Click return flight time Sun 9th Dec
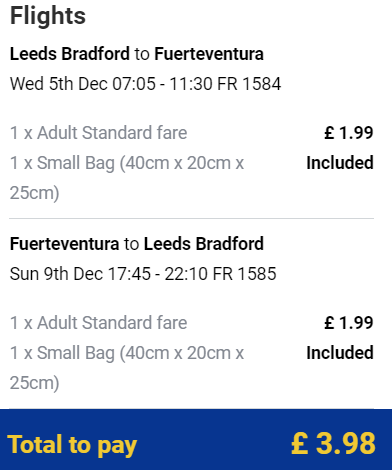The height and width of the screenshot is (470, 392). 143,274
